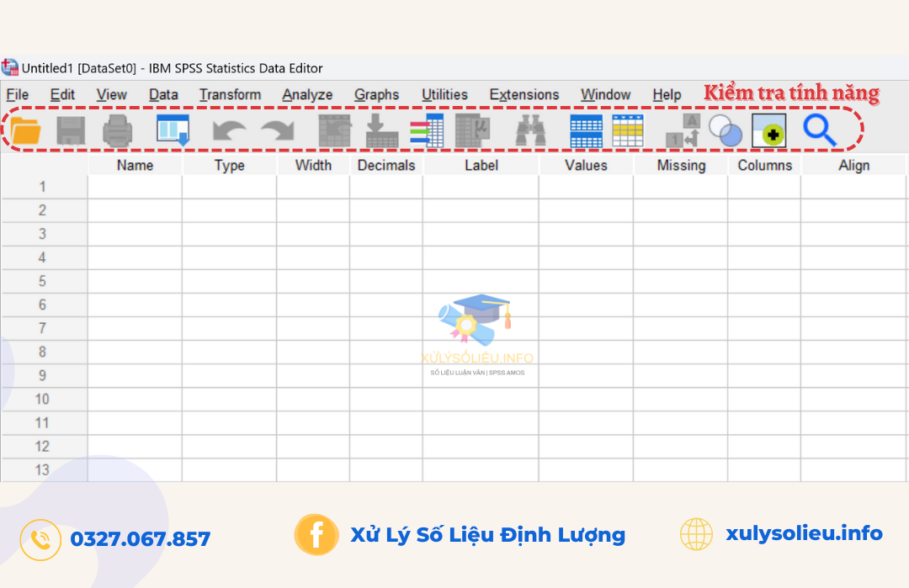Open the Transform menu
The width and height of the screenshot is (909, 588).
coord(230,94)
